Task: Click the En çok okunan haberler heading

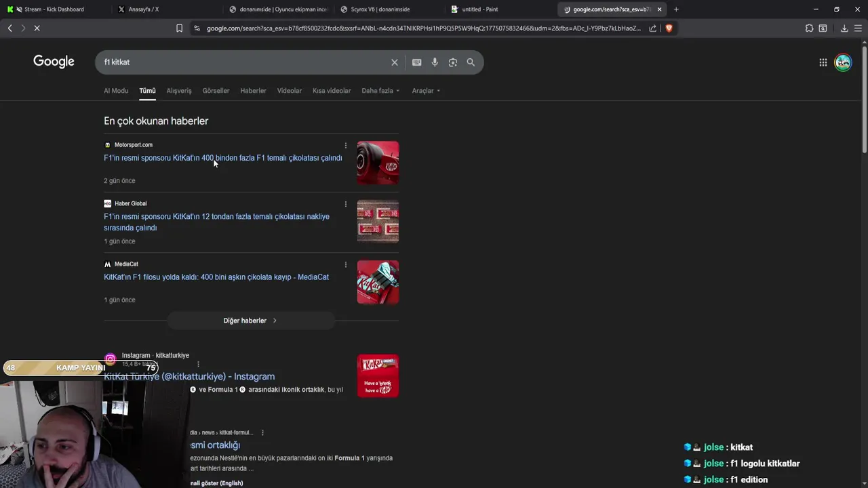Action: pos(156,121)
